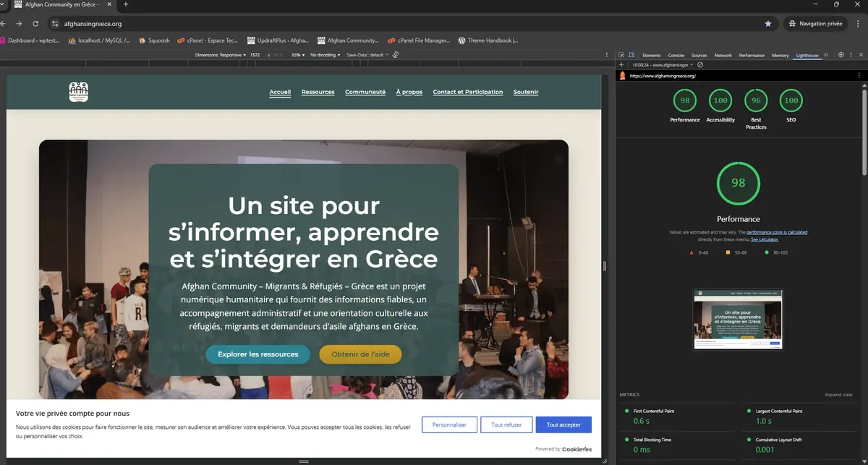Screen dimensions: 868x465
Task: Toggle the device toolbar icon in DevTools
Action: [x=631, y=55]
